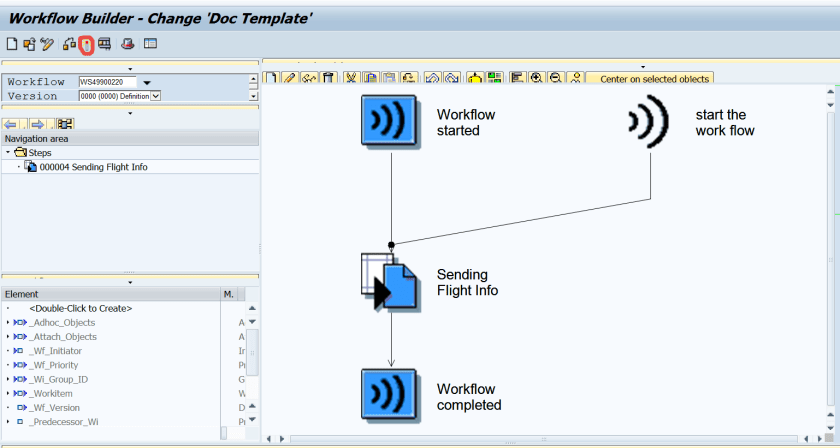Zoom out with the magnifier minus icon
Viewport: 840px width, 448px height.
click(556, 78)
